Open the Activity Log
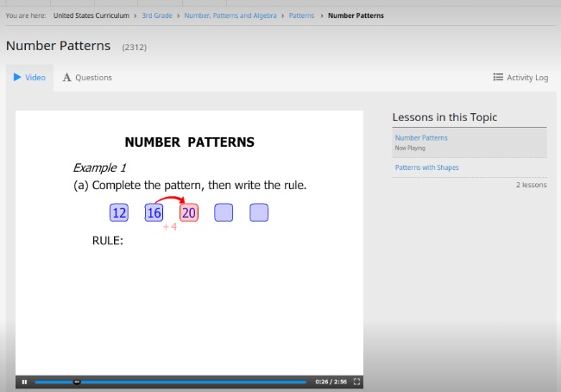 tap(520, 78)
